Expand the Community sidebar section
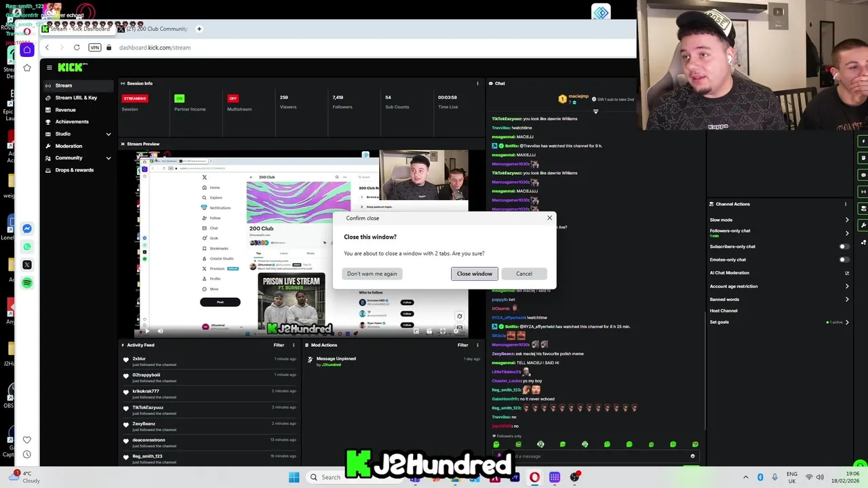The height and width of the screenshot is (488, 868). (108, 158)
